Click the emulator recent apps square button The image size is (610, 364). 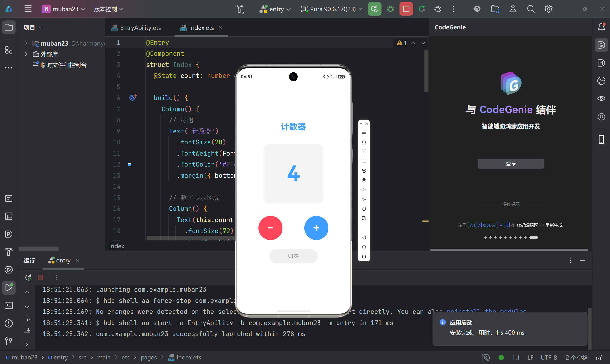364,257
